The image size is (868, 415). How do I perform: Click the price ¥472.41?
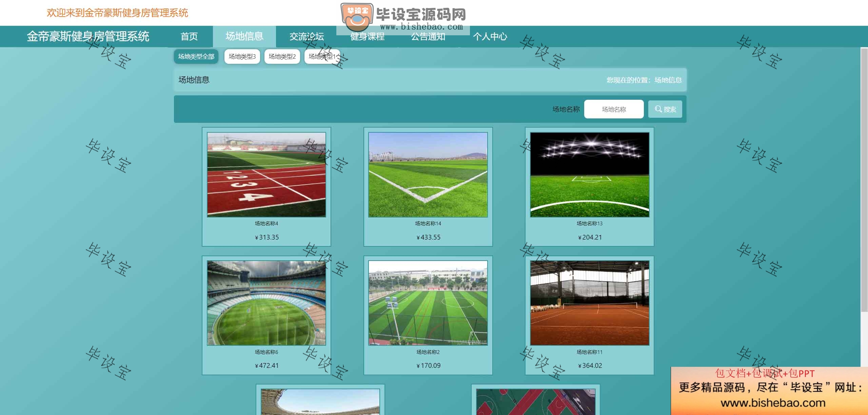click(x=267, y=365)
